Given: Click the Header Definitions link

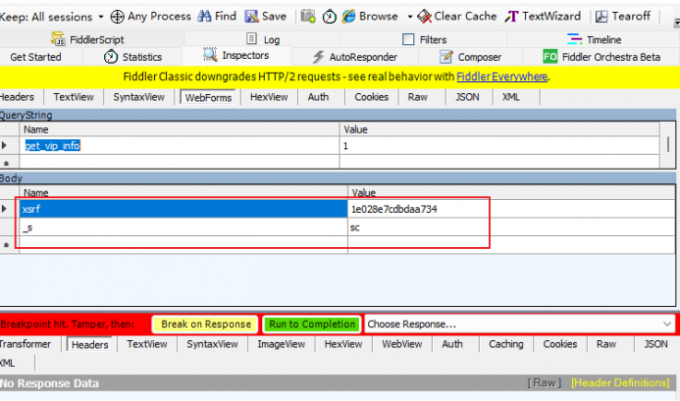Looking at the screenshot, I should (620, 383).
